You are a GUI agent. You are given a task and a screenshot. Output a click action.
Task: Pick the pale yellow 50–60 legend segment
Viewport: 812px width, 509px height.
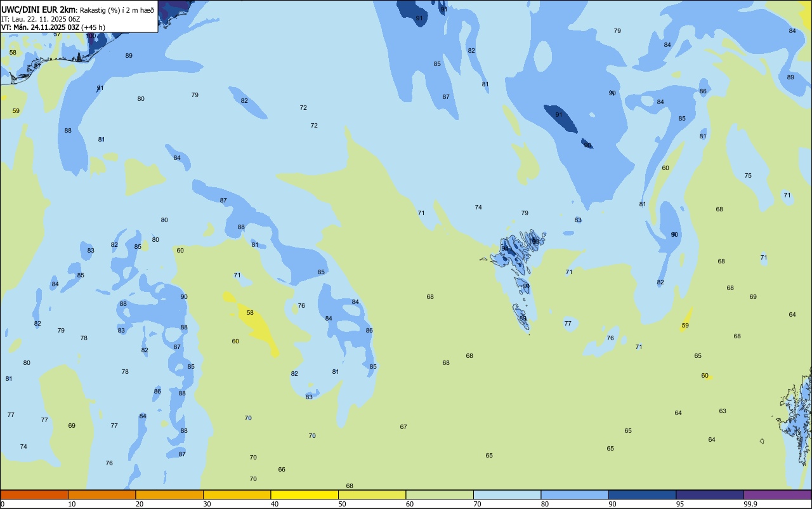point(372,494)
